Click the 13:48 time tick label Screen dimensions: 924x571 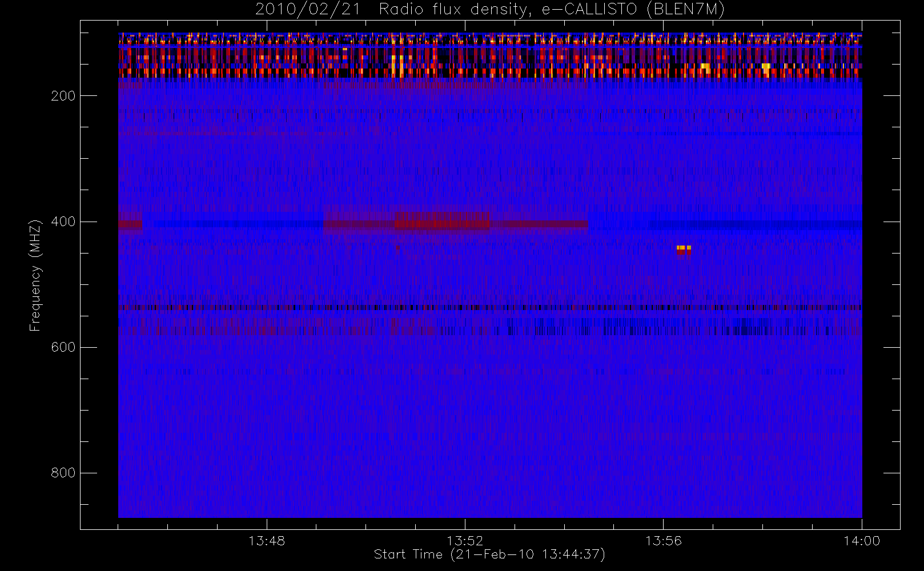(267, 541)
